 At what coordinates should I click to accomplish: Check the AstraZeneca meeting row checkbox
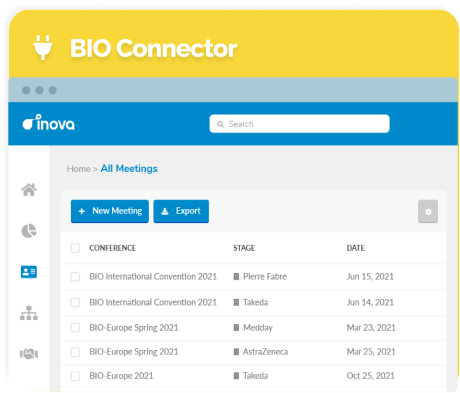tap(75, 352)
